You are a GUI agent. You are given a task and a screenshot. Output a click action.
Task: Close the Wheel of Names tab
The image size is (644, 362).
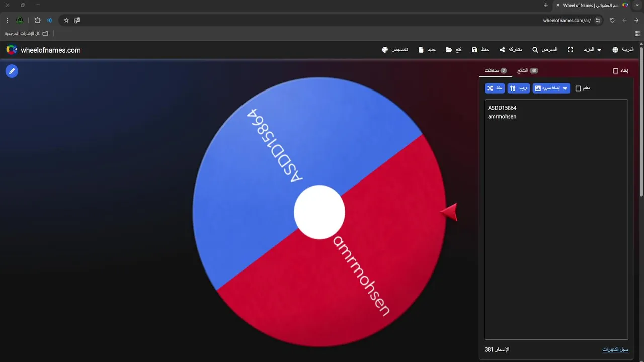pyautogui.click(x=558, y=5)
